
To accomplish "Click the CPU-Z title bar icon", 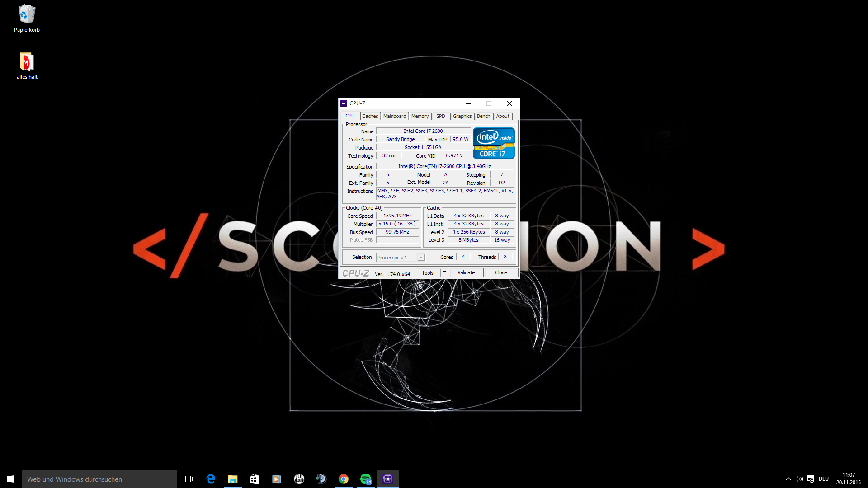I will 344,103.
